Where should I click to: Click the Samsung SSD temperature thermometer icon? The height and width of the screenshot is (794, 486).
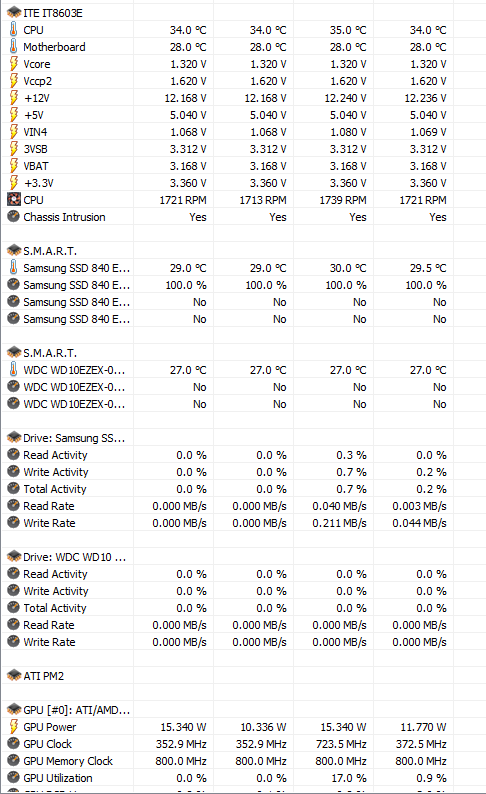click(14, 267)
